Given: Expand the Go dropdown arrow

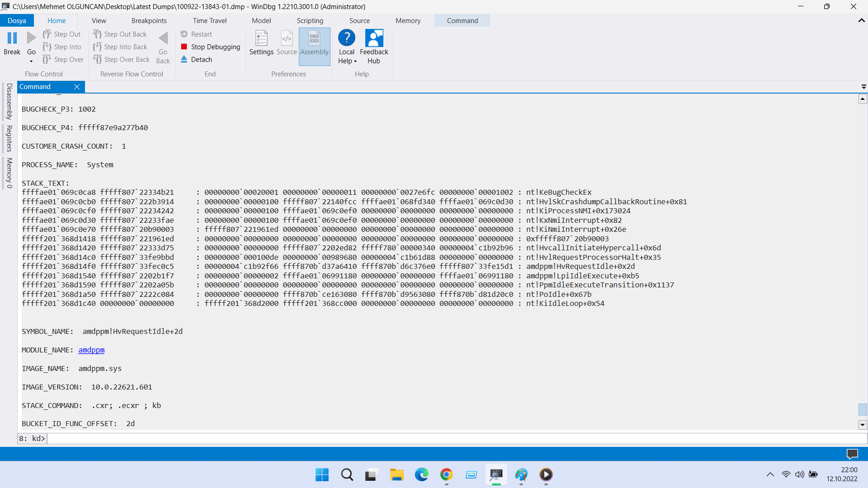Looking at the screenshot, I should pyautogui.click(x=31, y=61).
